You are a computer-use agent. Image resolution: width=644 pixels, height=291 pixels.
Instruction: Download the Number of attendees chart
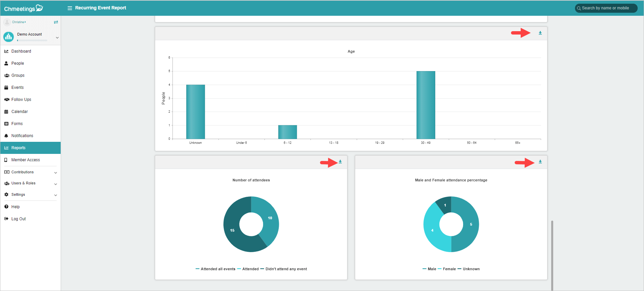coord(340,162)
